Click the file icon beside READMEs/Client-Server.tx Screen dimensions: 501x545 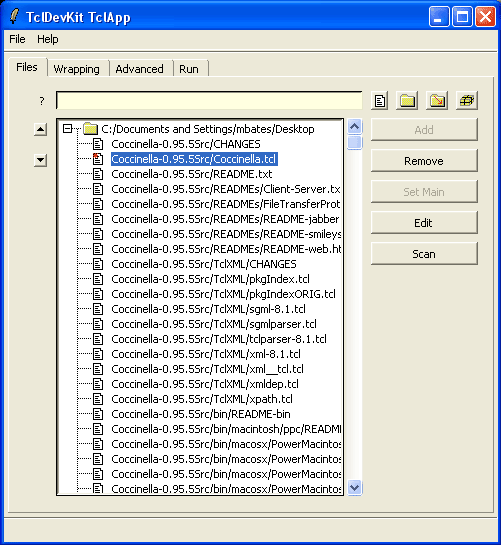(98, 189)
